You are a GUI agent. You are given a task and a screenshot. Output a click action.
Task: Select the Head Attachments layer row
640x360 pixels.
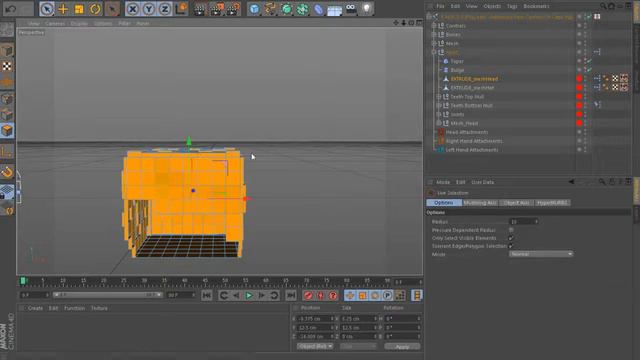467,132
